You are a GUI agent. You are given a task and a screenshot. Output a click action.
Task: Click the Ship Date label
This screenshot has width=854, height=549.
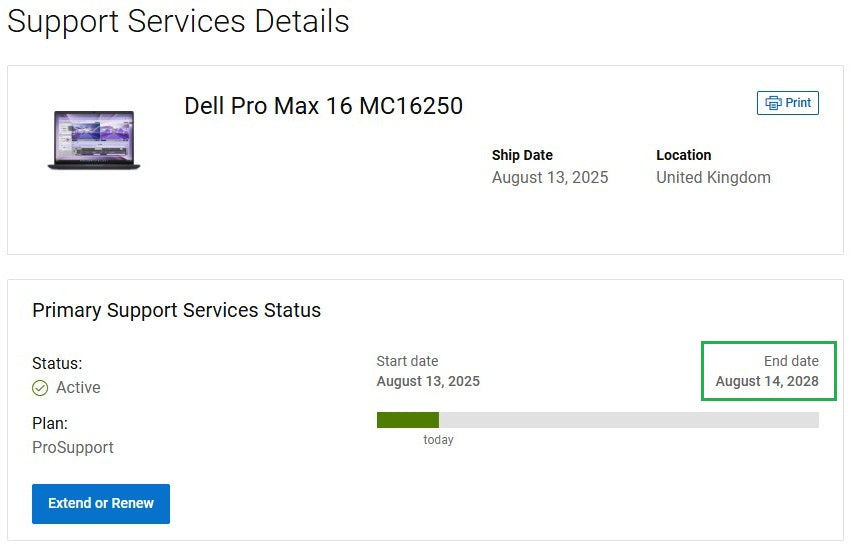522,155
